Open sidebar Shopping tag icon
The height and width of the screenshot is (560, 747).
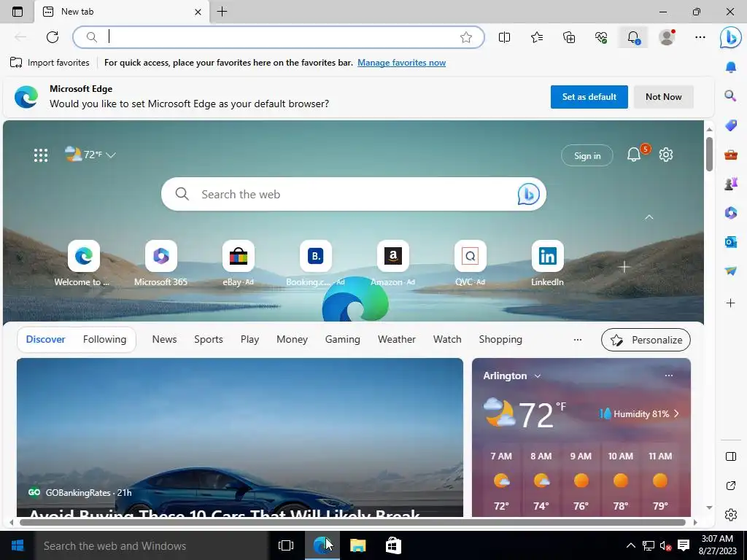731,125
